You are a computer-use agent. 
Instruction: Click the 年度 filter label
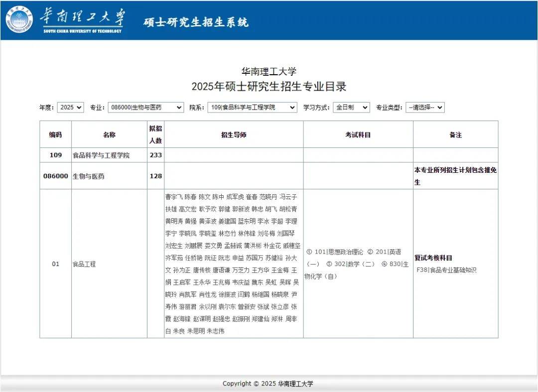(46, 108)
